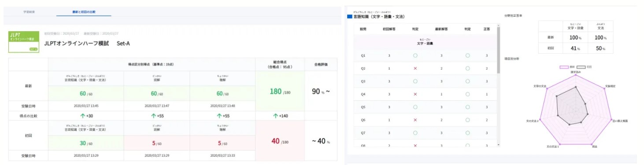This screenshot has height=165, width=644.
Task: Click the red X mark in Q6 row
Action: (415, 119)
